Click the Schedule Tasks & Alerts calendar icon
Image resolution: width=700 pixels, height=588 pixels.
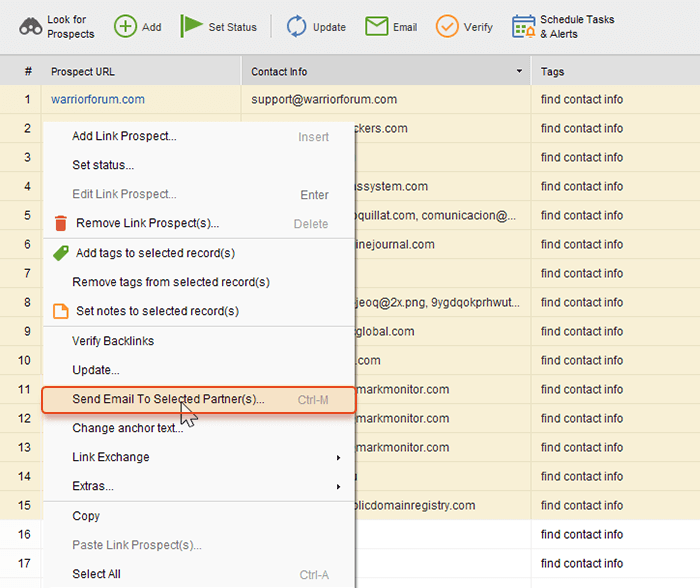pyautogui.click(x=524, y=26)
